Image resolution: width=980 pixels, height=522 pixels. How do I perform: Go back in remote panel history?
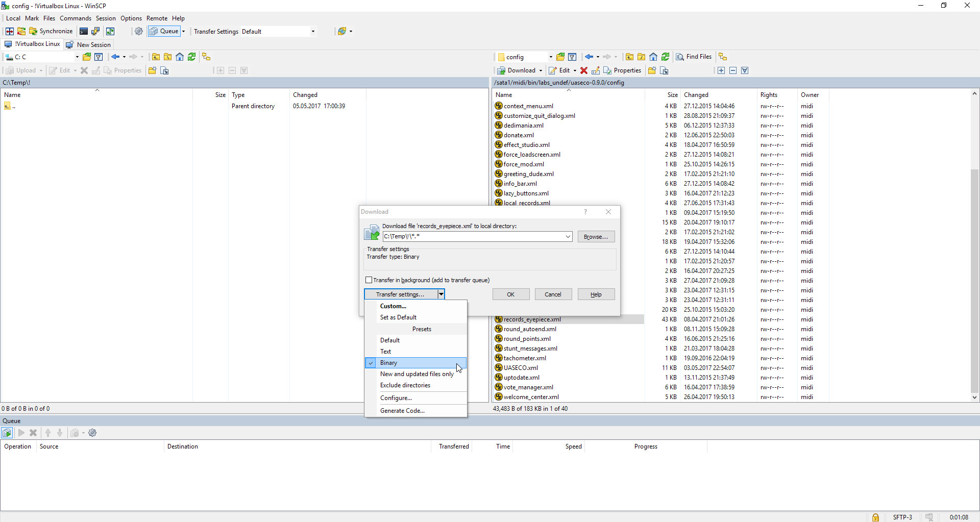[589, 57]
